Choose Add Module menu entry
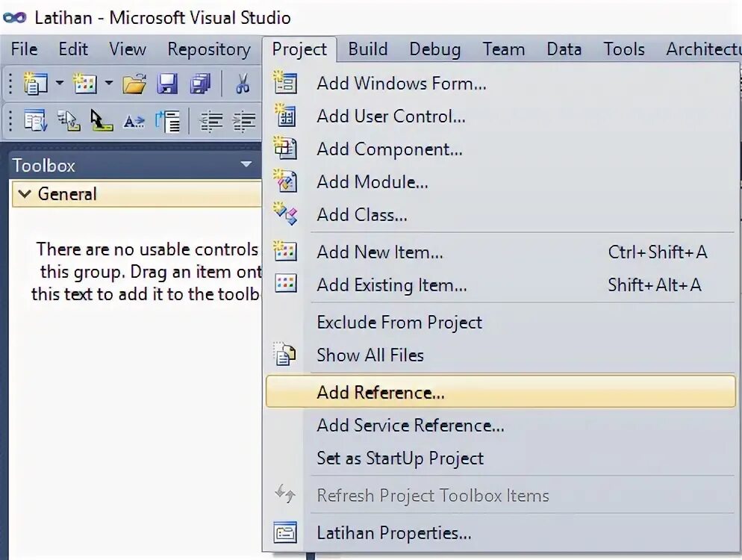 pos(501,182)
